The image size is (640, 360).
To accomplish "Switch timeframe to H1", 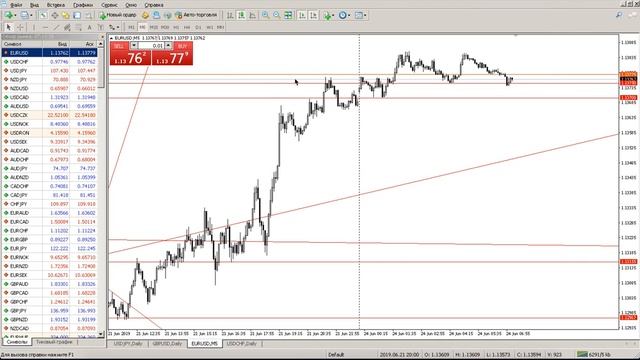I will tap(176, 27).
